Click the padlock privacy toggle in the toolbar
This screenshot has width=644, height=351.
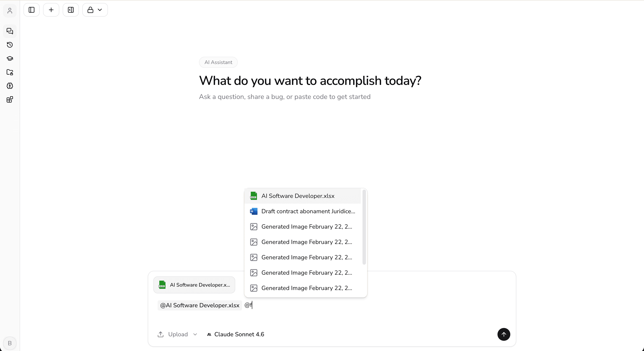90,10
